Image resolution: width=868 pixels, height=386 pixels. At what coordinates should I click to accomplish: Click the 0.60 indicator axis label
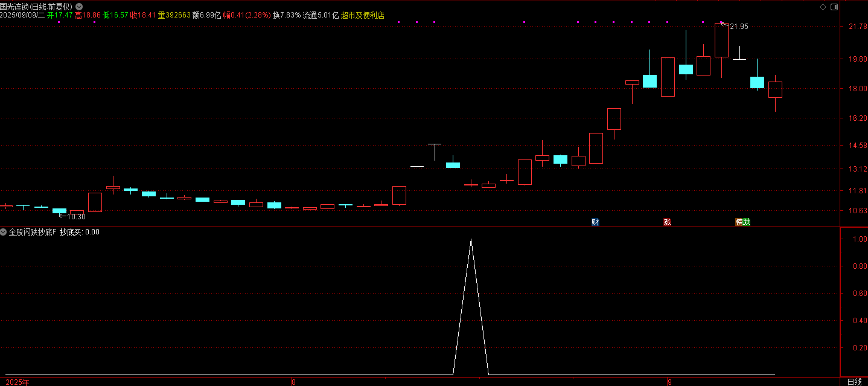tap(860, 294)
